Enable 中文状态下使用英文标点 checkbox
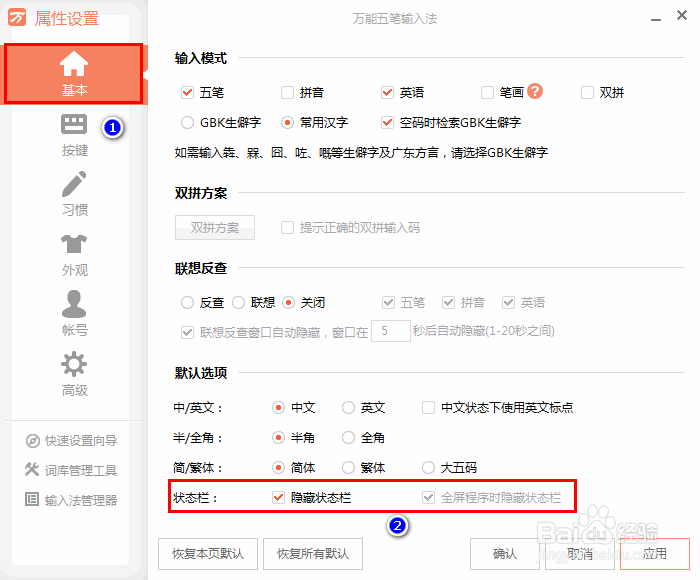Viewport: 700px width, 580px height. tap(428, 408)
